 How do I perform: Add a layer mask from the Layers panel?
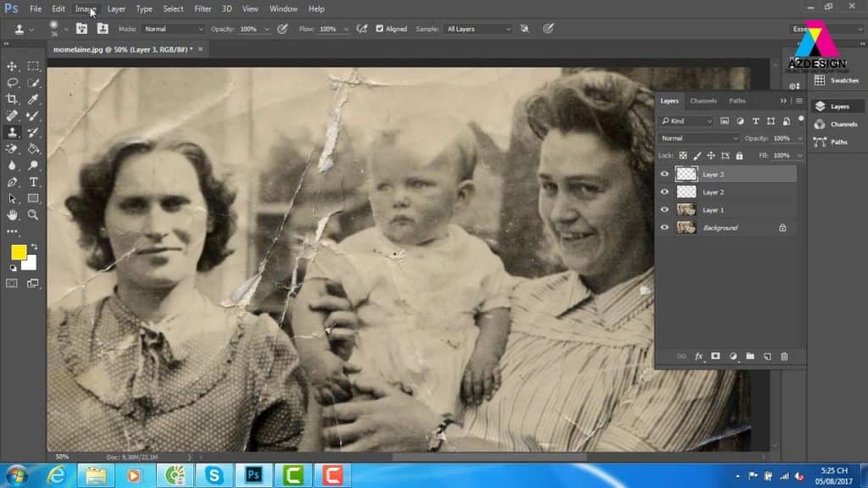click(714, 357)
